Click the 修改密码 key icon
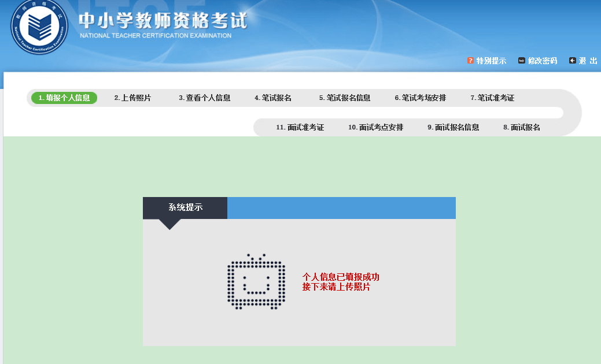Image resolution: width=601 pixels, height=364 pixels. (521, 61)
